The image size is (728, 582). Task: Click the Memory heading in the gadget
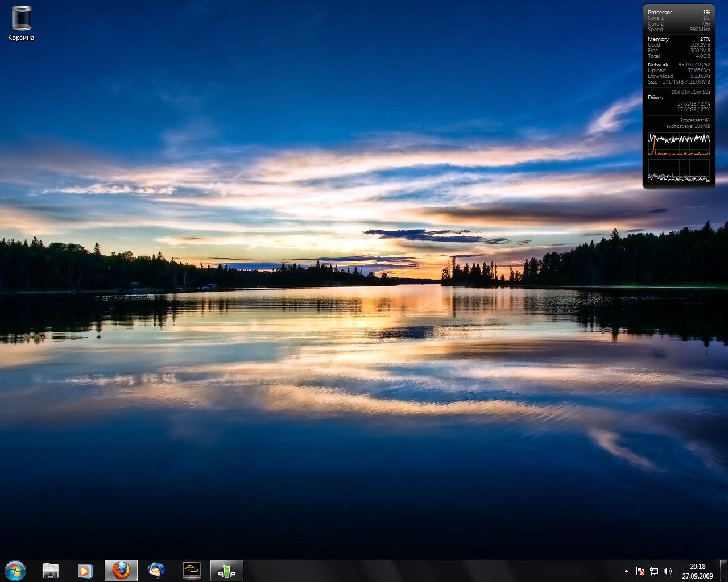click(x=658, y=39)
